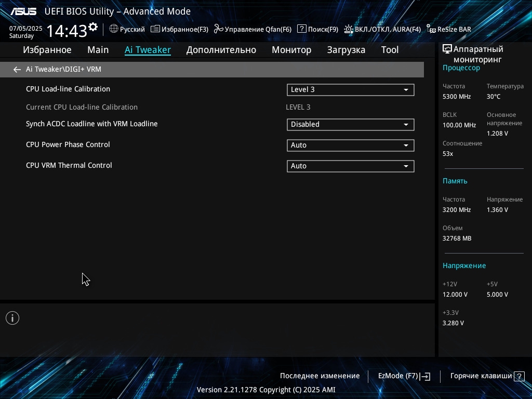Click Последнее изменение button
The width and height of the screenshot is (532, 399).
[320, 376]
